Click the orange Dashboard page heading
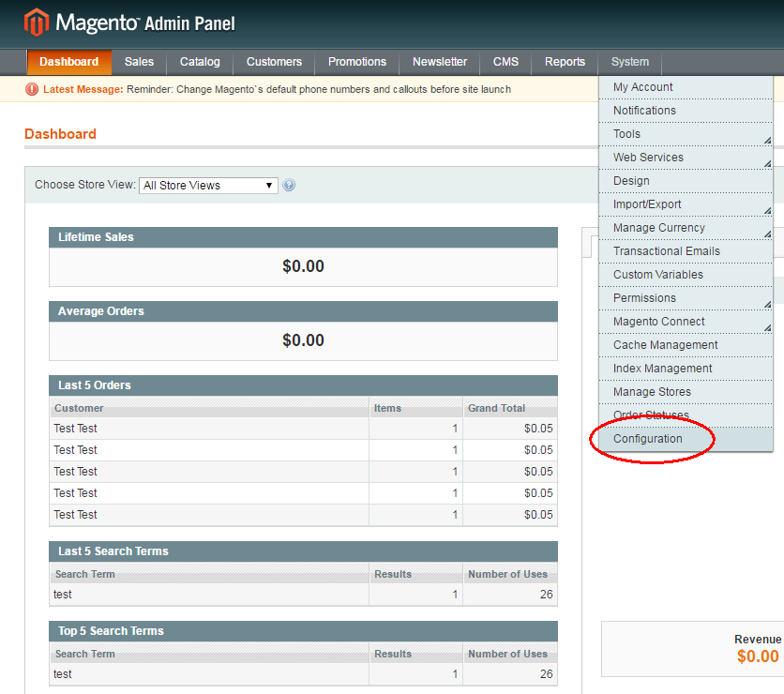Viewport: 784px width, 694px height. coord(61,134)
